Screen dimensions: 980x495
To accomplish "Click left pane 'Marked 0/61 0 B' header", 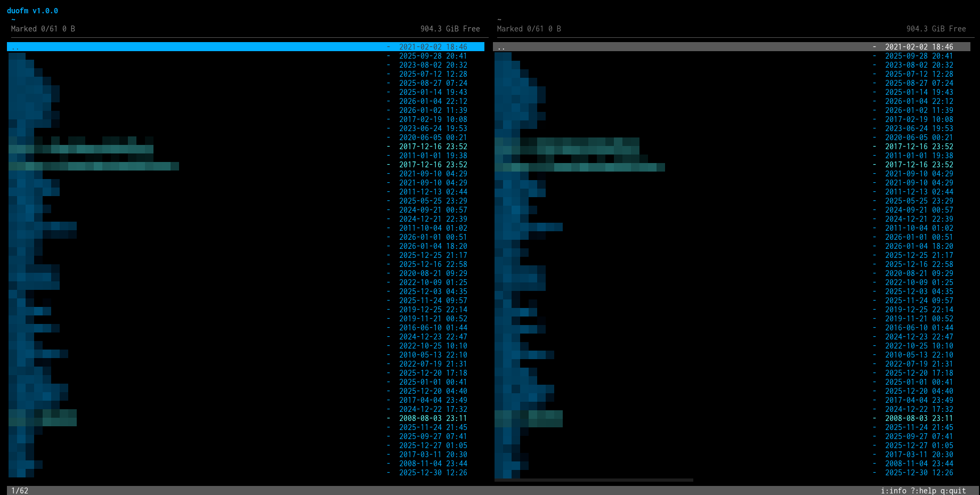I will pyautogui.click(x=43, y=29).
